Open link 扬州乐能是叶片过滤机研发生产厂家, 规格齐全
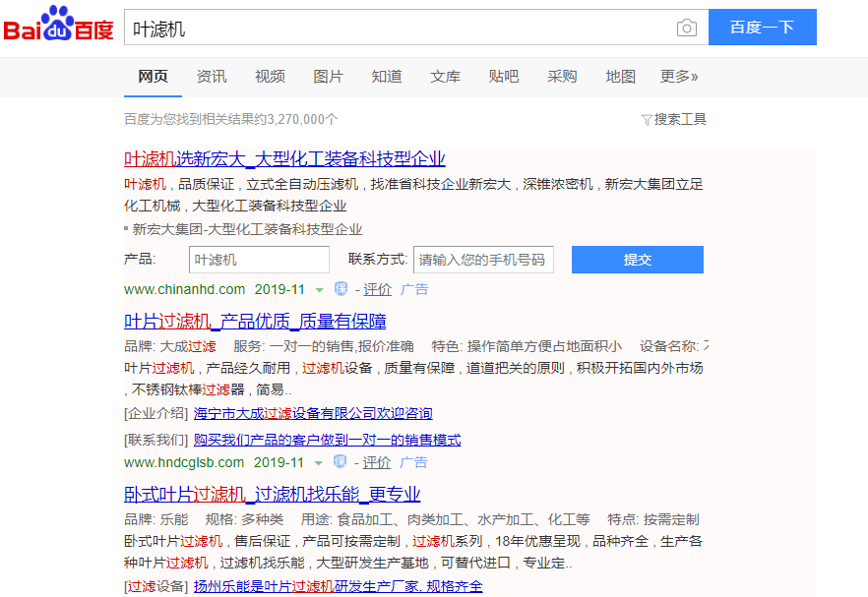Screen dimensions: 868x597 339,586
